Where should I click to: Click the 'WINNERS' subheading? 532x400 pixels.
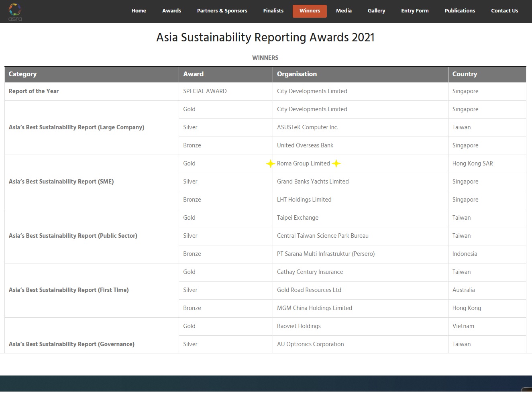click(x=265, y=58)
